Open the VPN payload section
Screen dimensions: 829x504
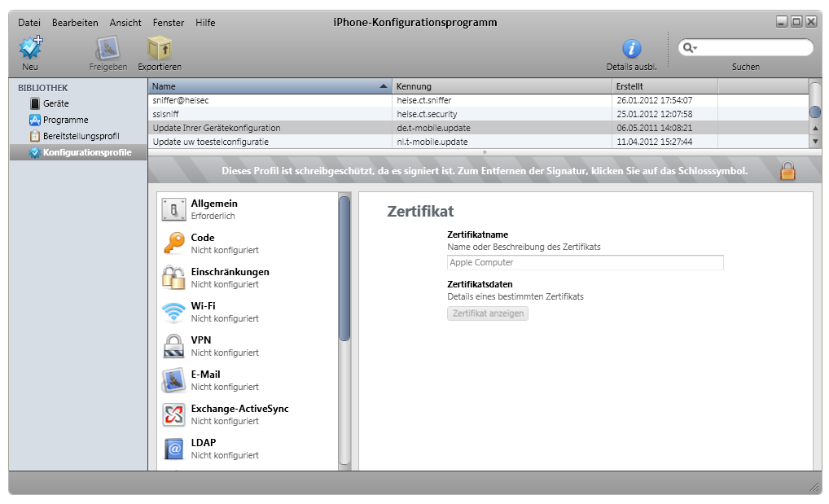pyautogui.click(x=174, y=346)
